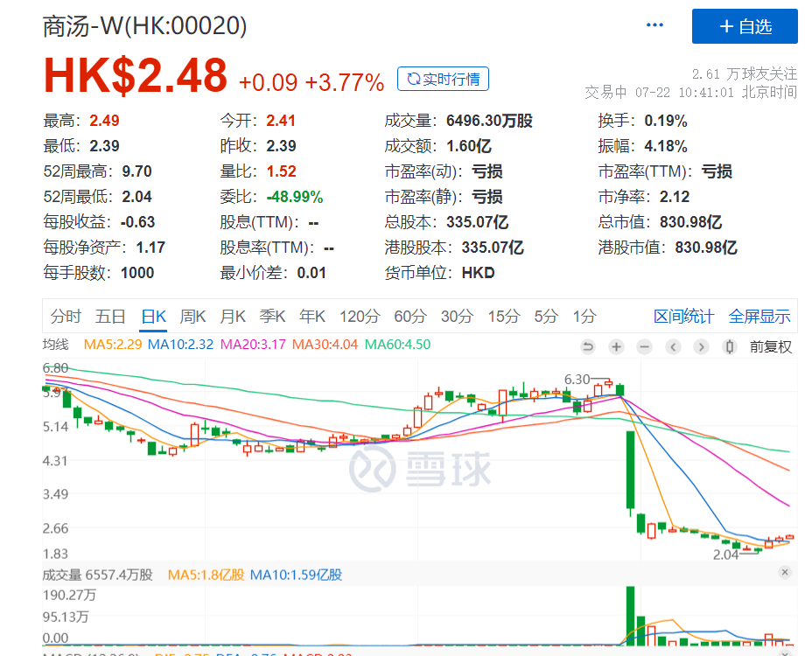Click the 换手 value 0.19%

click(666, 121)
